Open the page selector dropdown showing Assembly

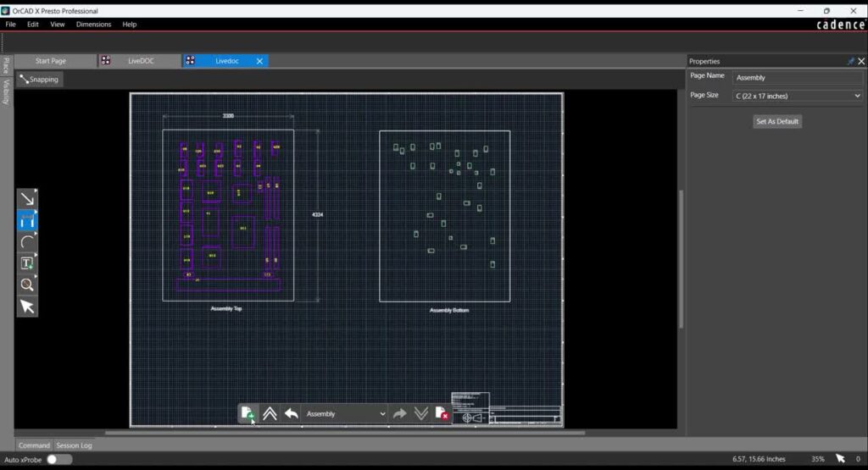pyautogui.click(x=345, y=413)
